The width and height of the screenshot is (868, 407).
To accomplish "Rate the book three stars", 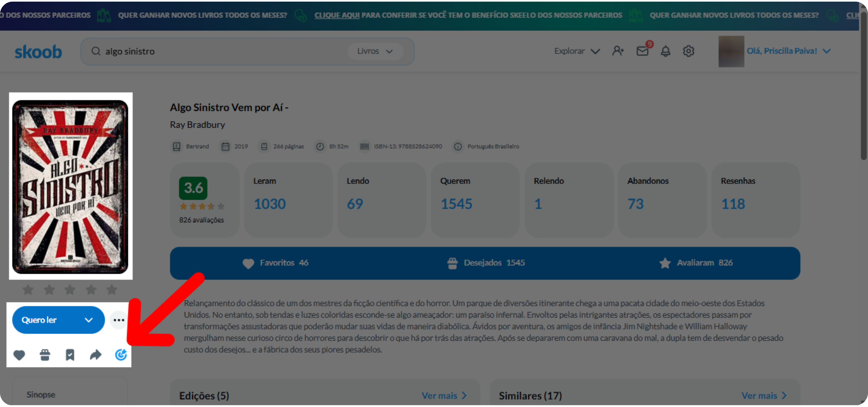I will (70, 290).
